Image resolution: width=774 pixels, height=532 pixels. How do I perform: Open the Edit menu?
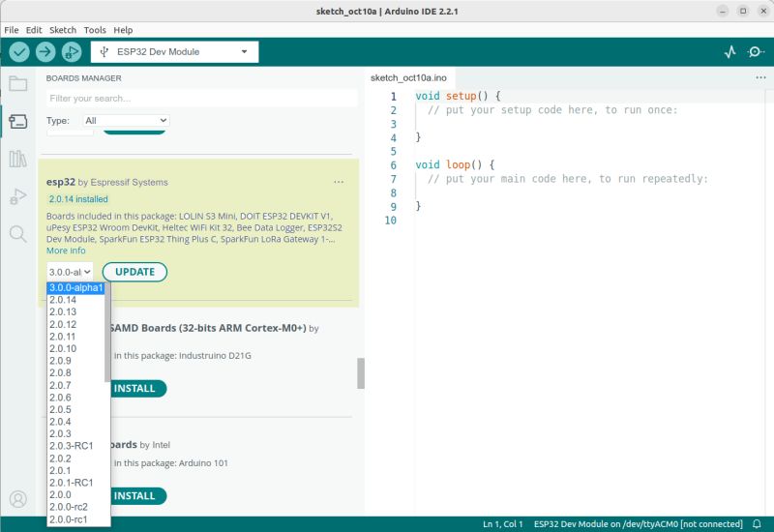click(34, 30)
